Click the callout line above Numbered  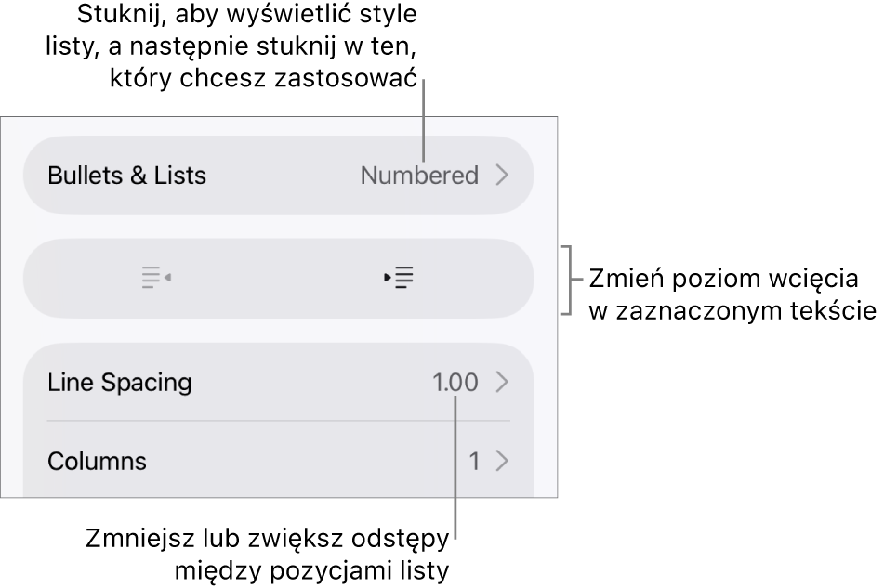click(423, 121)
